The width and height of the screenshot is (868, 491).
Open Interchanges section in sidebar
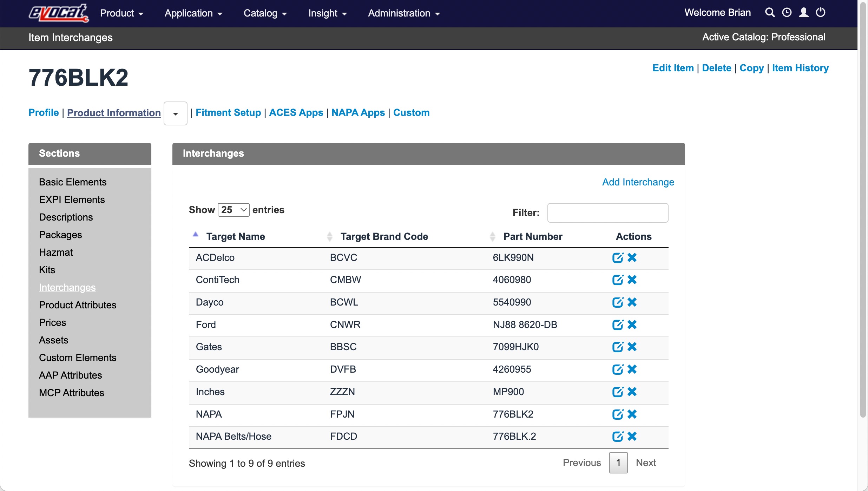pyautogui.click(x=67, y=287)
